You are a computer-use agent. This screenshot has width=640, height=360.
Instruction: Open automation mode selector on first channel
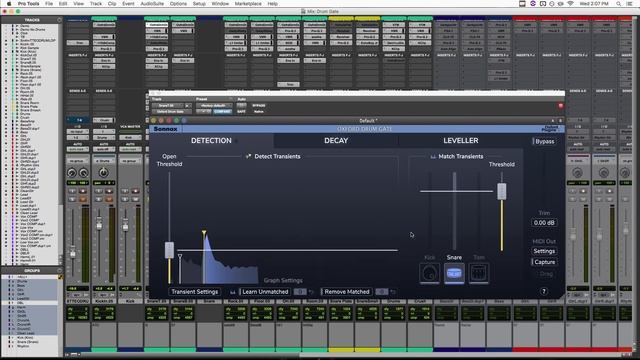click(x=77, y=149)
